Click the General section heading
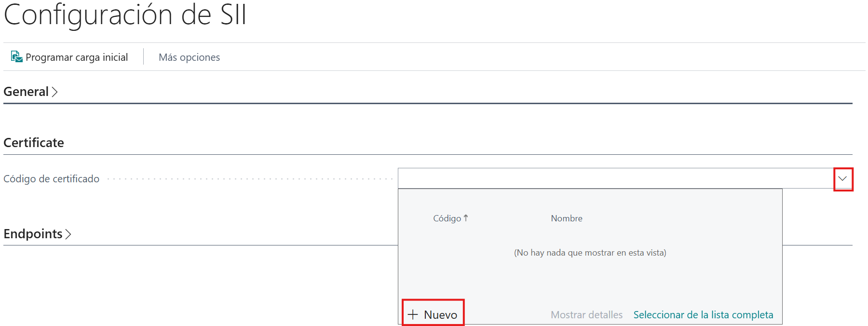Screen dimensions: 868x326 [26, 92]
